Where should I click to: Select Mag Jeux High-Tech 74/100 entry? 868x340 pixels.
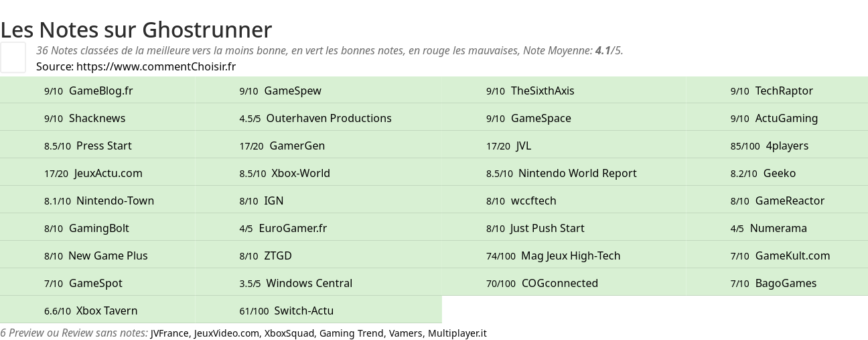pos(553,256)
